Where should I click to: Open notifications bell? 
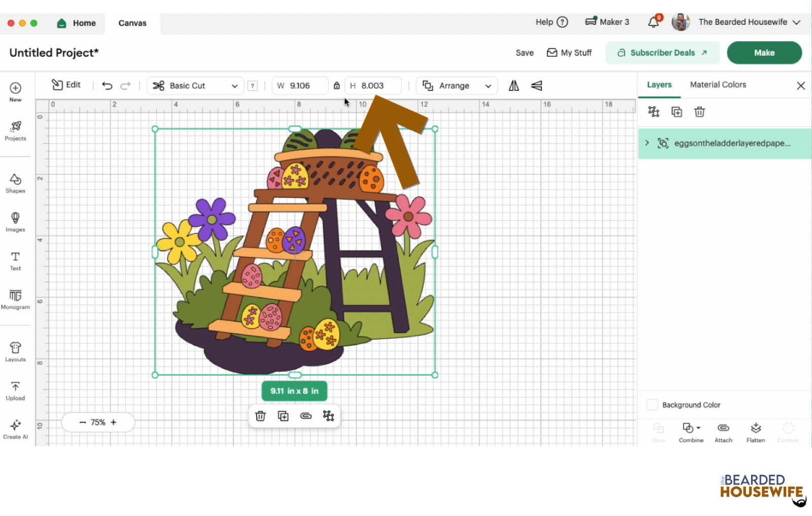pyautogui.click(x=654, y=22)
